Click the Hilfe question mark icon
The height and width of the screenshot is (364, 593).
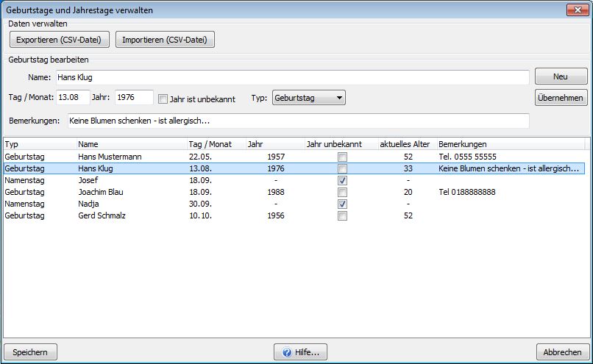pyautogui.click(x=287, y=352)
